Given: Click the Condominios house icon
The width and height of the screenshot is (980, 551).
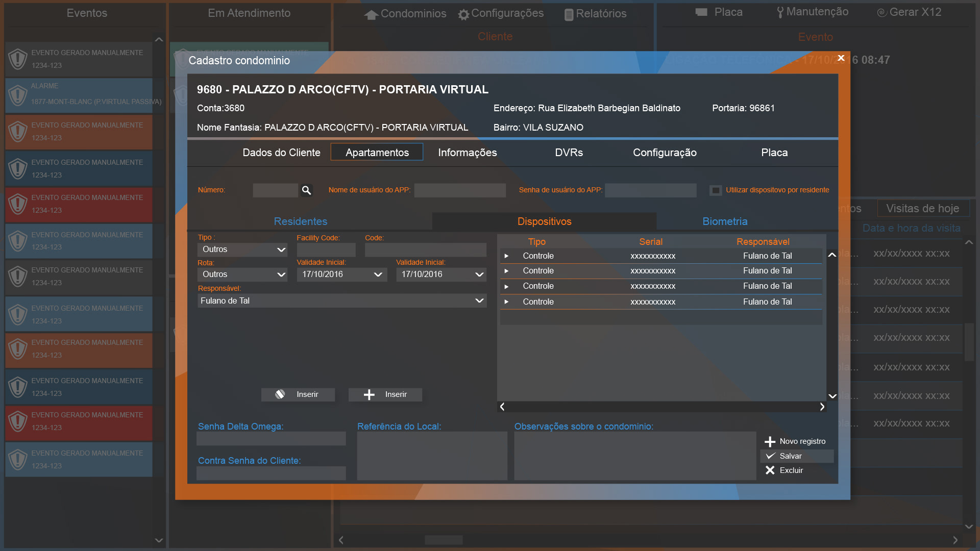Looking at the screenshot, I should [371, 15].
